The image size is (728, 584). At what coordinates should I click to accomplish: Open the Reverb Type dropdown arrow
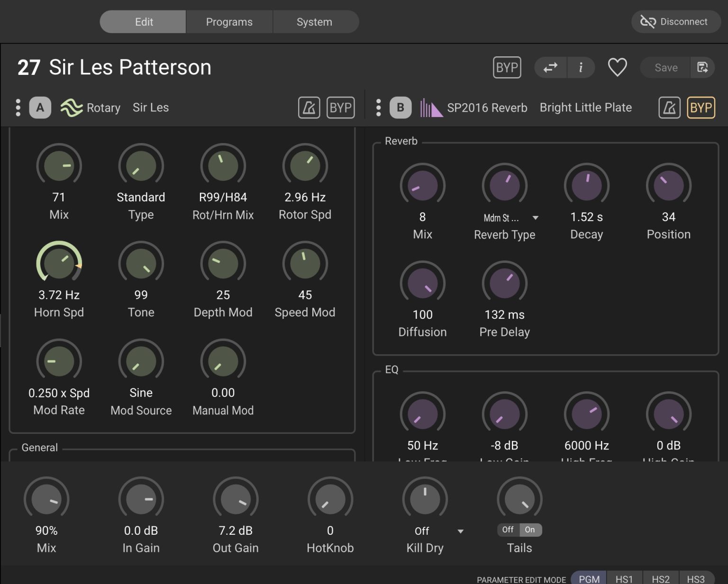[x=536, y=218]
